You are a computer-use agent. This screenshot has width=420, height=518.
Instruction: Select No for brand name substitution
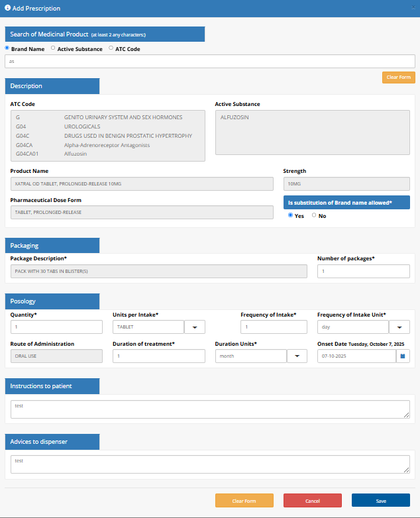point(314,215)
